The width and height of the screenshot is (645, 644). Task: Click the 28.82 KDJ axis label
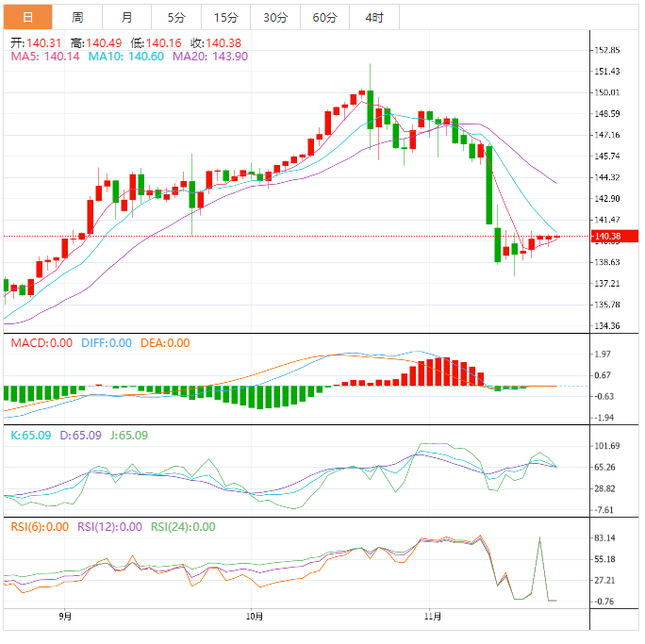tap(605, 488)
